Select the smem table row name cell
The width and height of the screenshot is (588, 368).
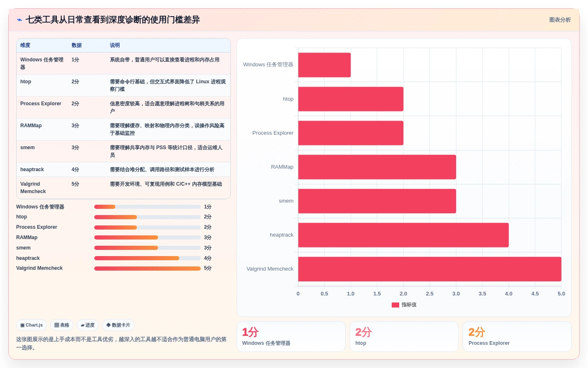click(x=42, y=151)
